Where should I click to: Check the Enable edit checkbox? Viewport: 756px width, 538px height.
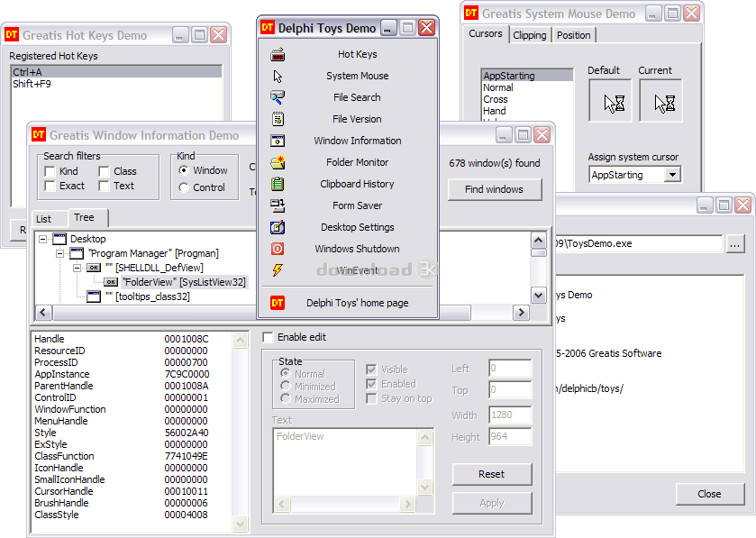click(x=268, y=337)
